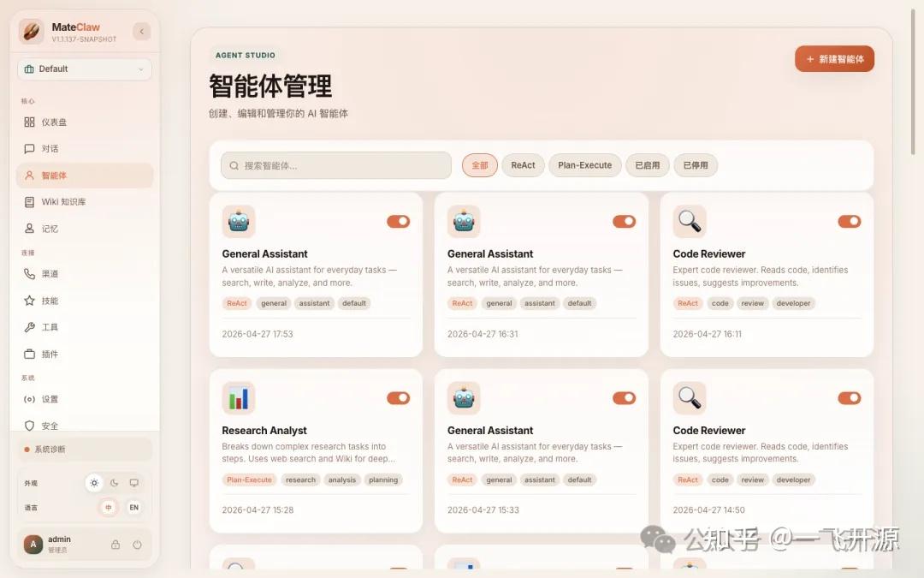Image resolution: width=924 pixels, height=578 pixels.
Task: Click the Plan-Execute tag on Research Analyst
Action: coord(249,480)
